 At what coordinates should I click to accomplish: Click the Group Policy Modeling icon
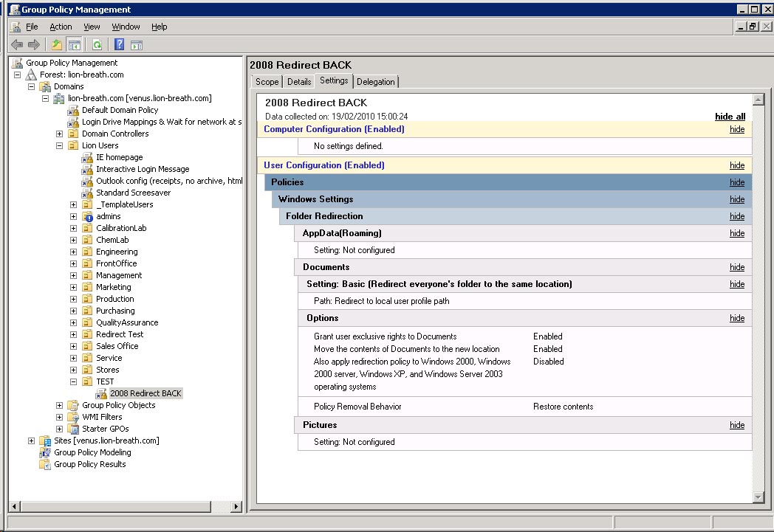(45, 452)
